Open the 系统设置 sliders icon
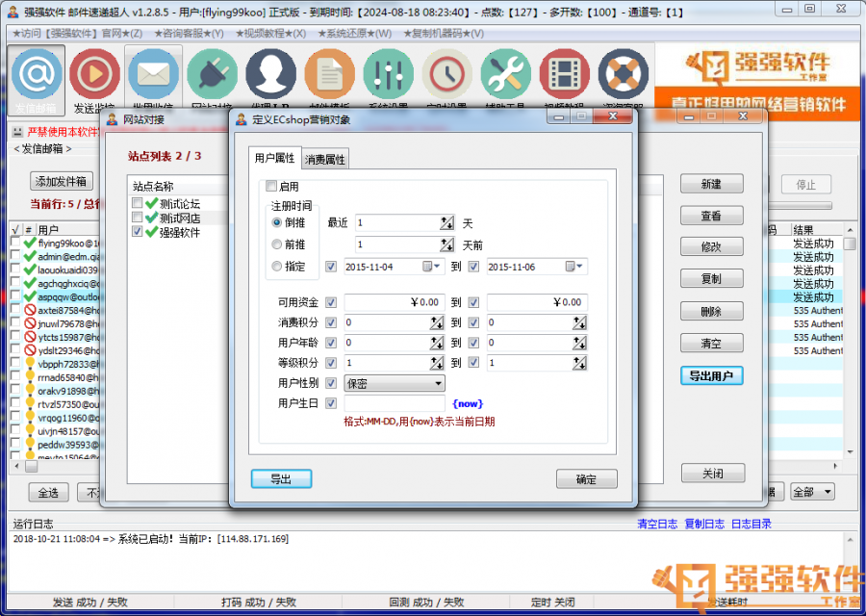The width and height of the screenshot is (866, 616). point(389,74)
